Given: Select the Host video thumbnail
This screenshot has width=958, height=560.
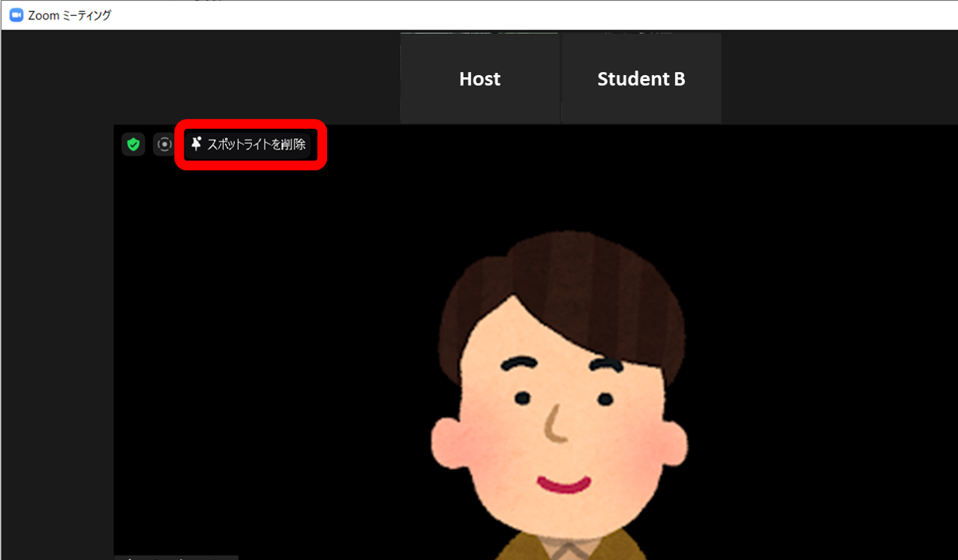Looking at the screenshot, I should pyautogui.click(x=480, y=78).
